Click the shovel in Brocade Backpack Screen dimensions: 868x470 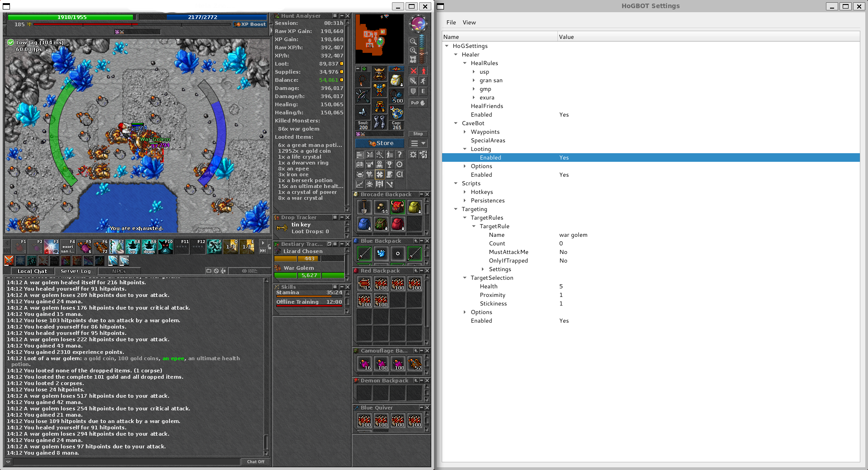[364, 207]
